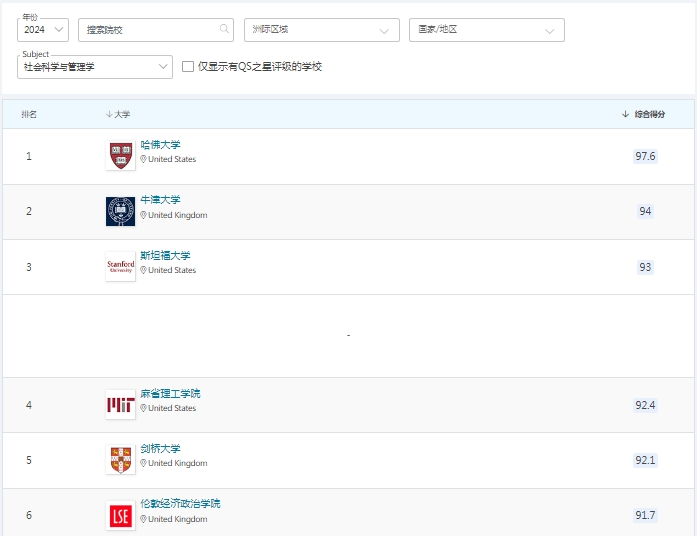Viewport: 697px width, 536px height.
Task: Click the location pin icon beside 剑桥大学
Action: pos(144,463)
